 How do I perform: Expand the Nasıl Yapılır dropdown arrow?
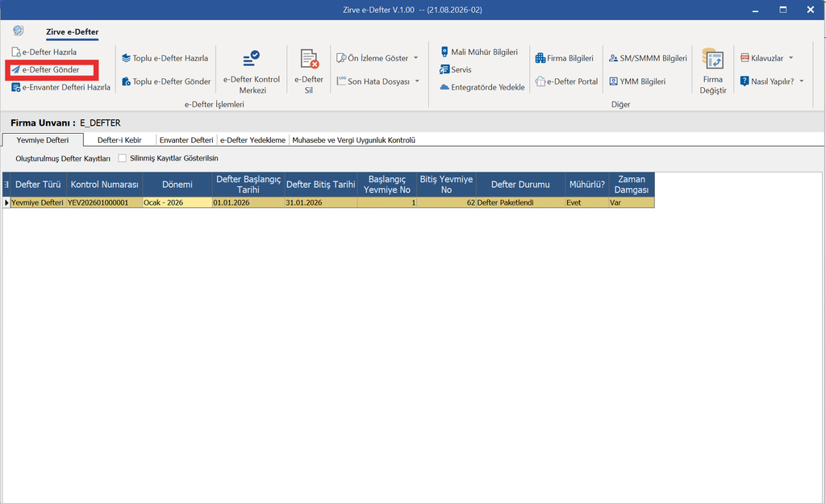coord(802,81)
